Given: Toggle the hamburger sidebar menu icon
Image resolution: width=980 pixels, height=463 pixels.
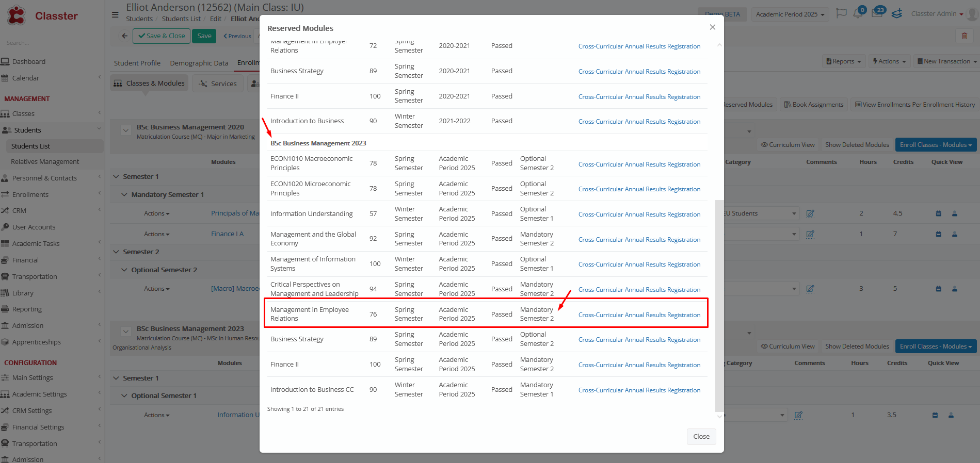Looking at the screenshot, I should pyautogui.click(x=115, y=14).
